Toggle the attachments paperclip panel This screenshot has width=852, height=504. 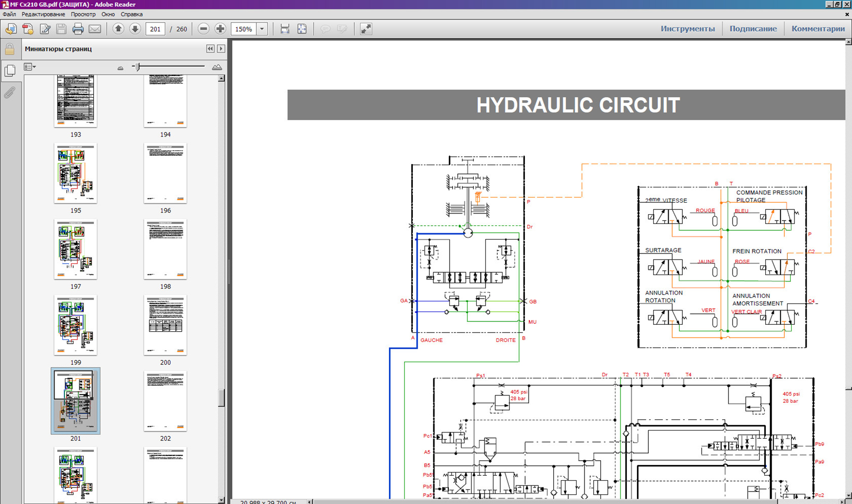(x=10, y=93)
